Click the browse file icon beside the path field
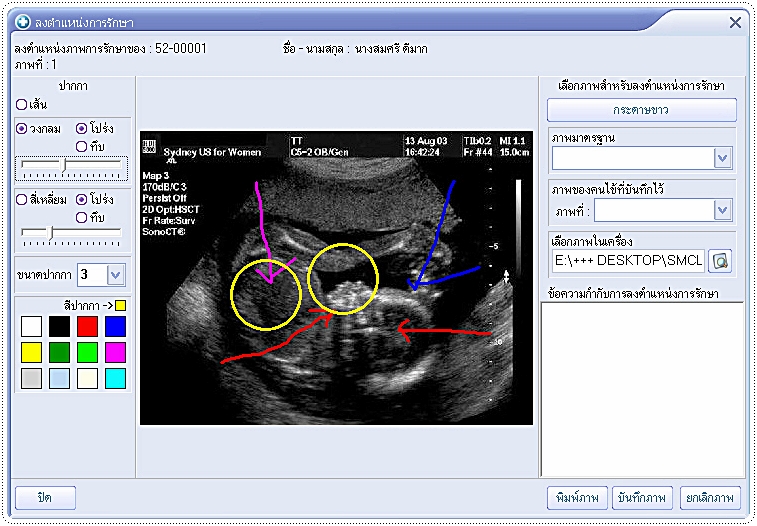Image resolution: width=757 pixels, height=526 pixels. point(720,261)
